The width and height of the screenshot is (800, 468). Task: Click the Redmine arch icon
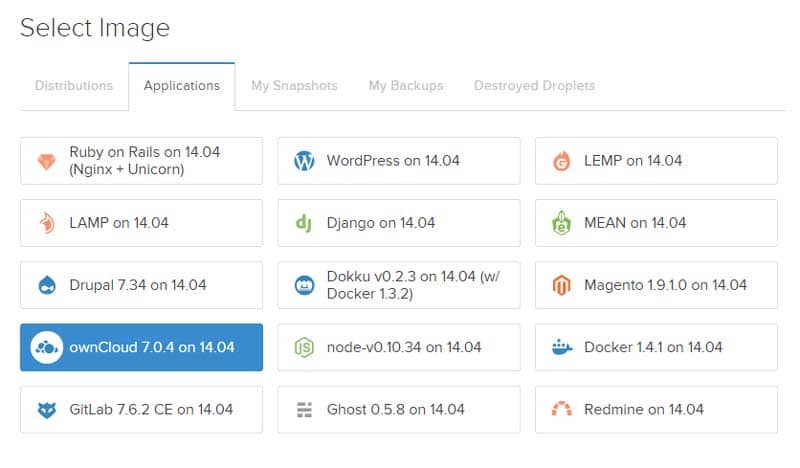click(x=562, y=409)
